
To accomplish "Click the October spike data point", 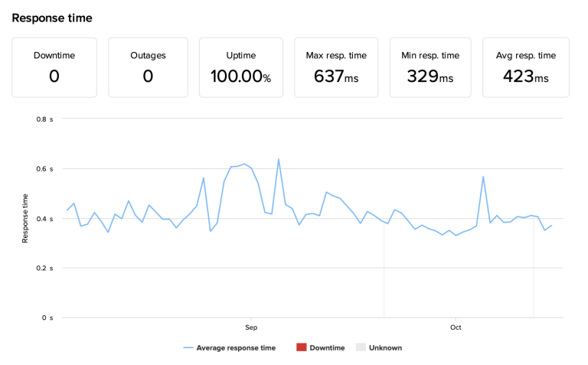I will click(x=483, y=177).
